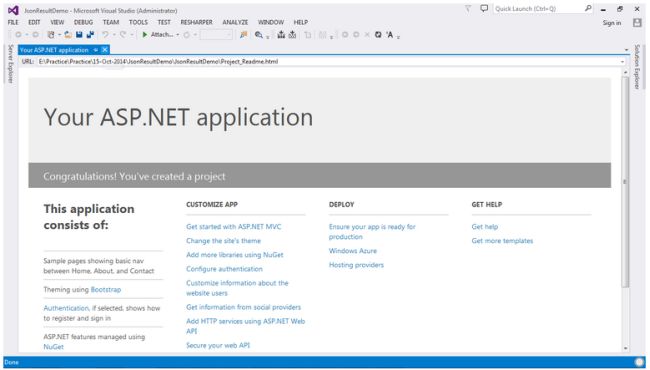
Task: Open the document tab list dropdown arrow
Action: pos(626,50)
